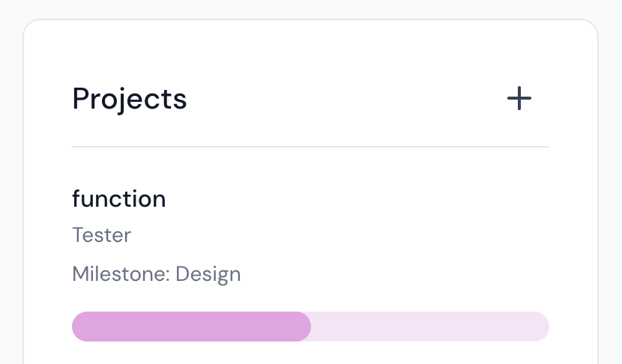622x364 pixels.
Task: Click the right end of the progress fill
Action: (x=304, y=327)
